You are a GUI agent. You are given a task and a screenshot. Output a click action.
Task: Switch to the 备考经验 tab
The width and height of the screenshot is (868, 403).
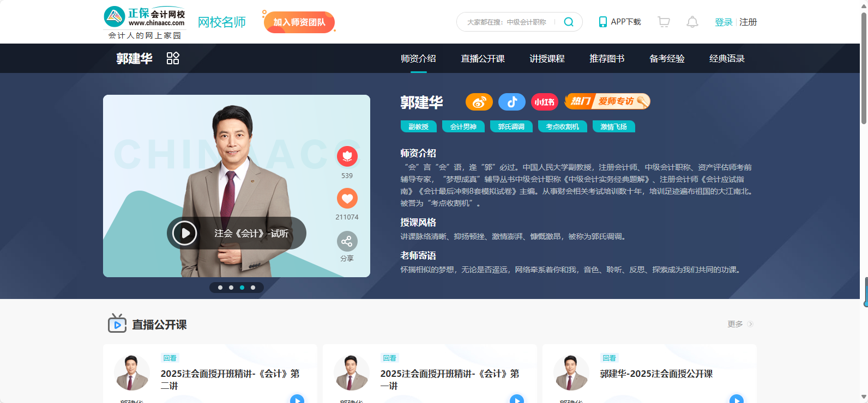[667, 58]
